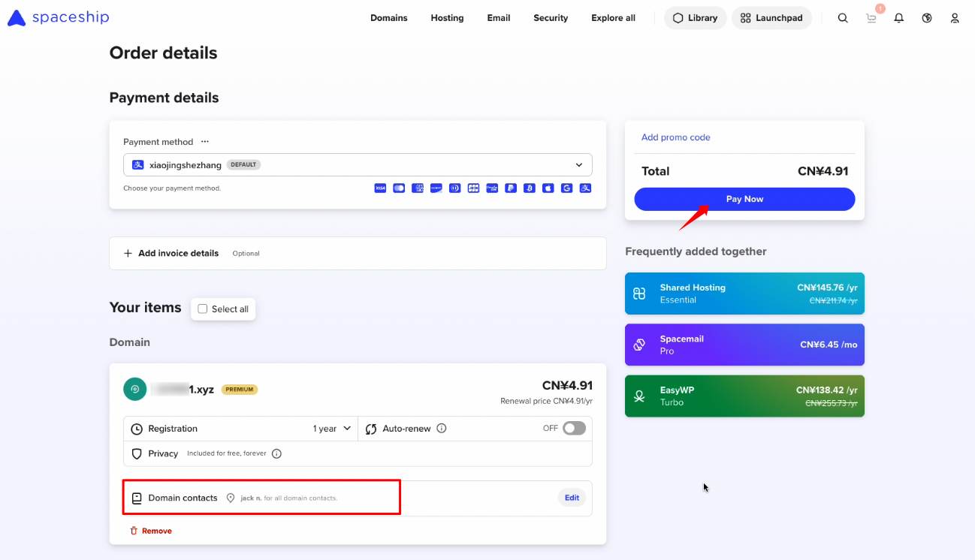Open the shopping cart icon
This screenshot has height=560, width=975.
click(x=871, y=18)
